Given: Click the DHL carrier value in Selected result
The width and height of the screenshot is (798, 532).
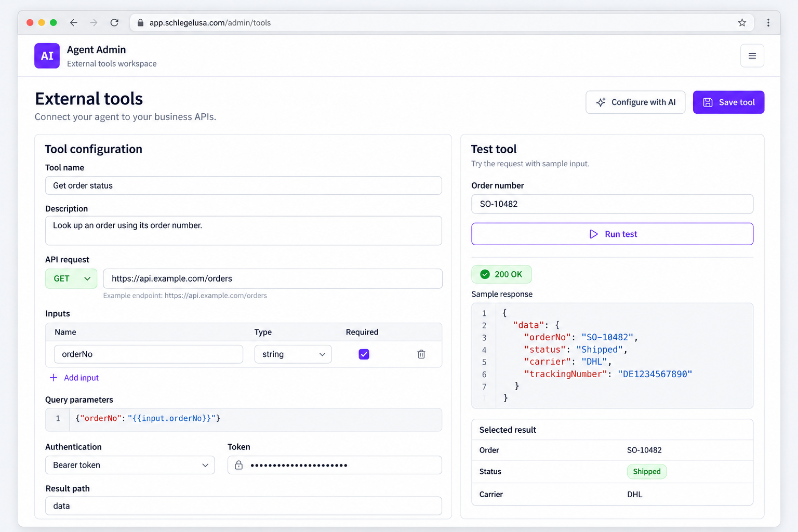Looking at the screenshot, I should pyautogui.click(x=634, y=495).
